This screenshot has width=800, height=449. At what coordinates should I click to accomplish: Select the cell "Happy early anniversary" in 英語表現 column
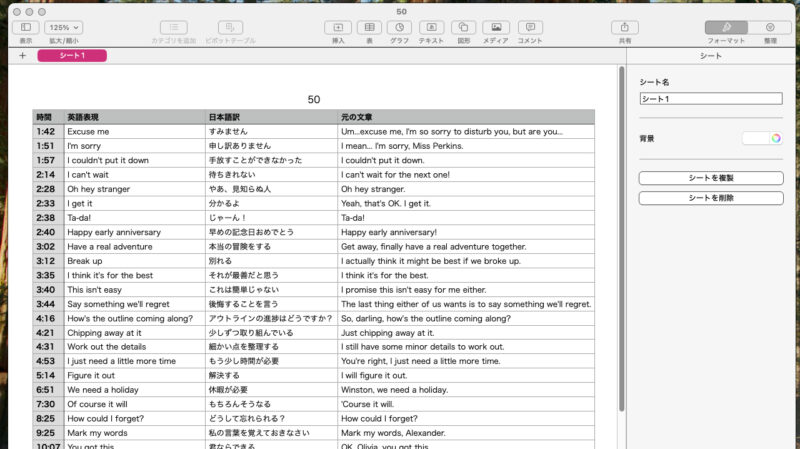point(135,232)
